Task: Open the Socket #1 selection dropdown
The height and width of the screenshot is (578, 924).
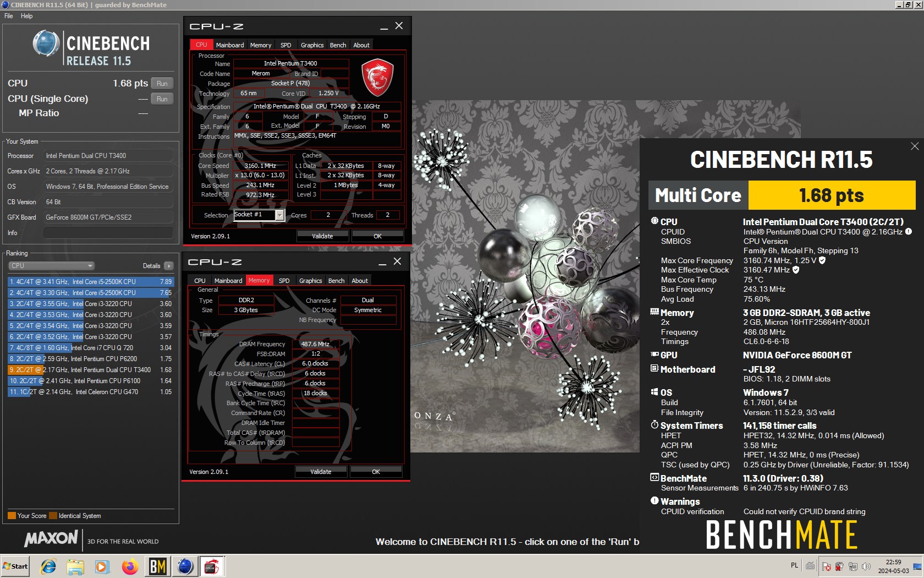Action: pyautogui.click(x=280, y=215)
